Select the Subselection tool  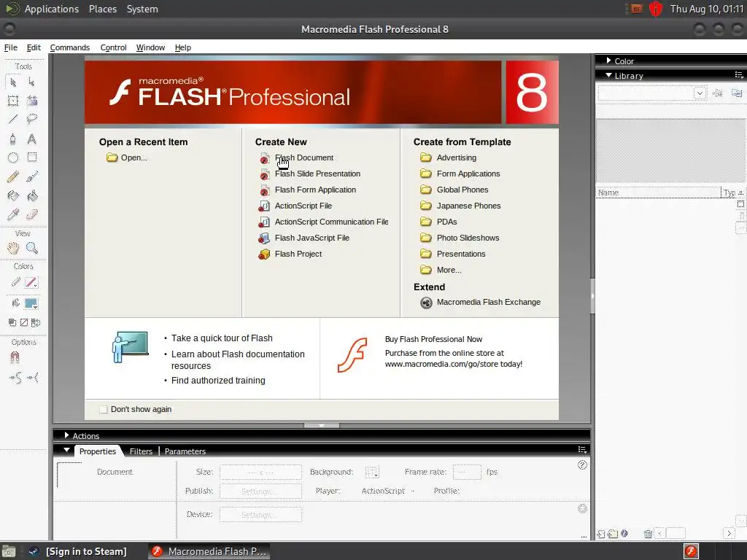click(31, 82)
